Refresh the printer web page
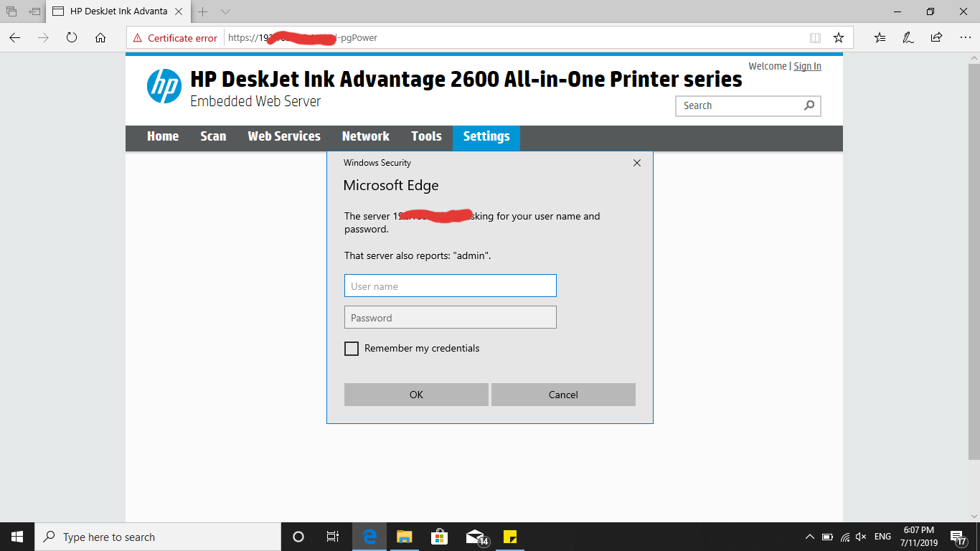The width and height of the screenshot is (980, 551). click(x=72, y=38)
